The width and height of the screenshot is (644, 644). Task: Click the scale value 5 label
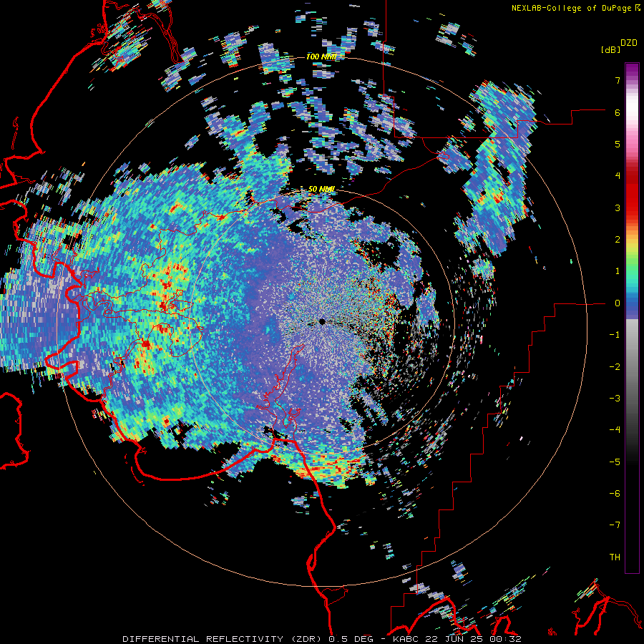coord(618,144)
